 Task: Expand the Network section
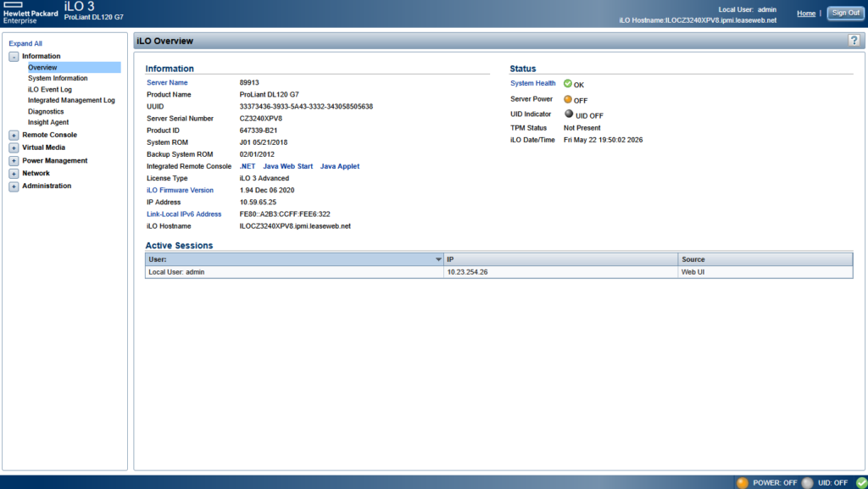click(x=14, y=174)
